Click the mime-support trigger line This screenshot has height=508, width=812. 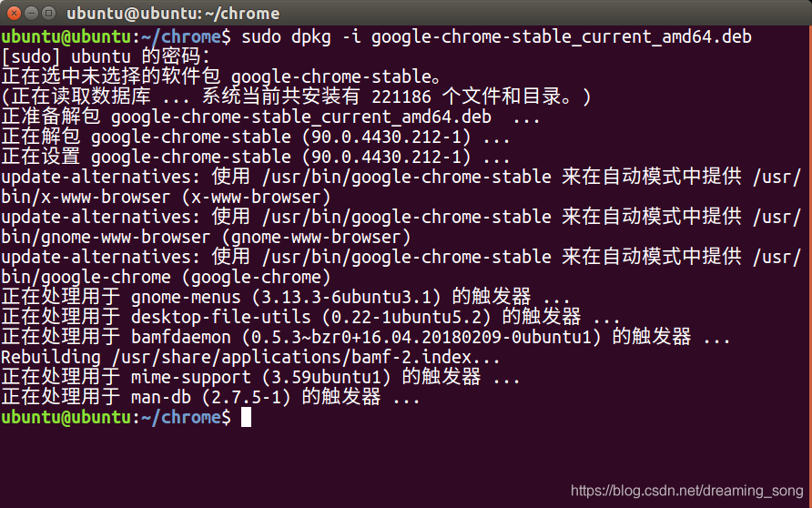(260, 377)
